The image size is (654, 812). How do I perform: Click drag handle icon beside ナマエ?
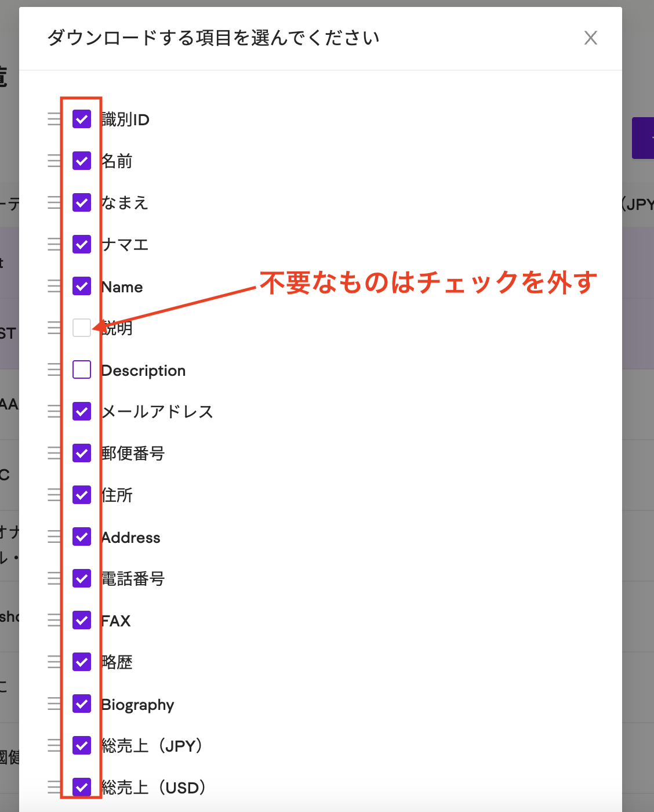coord(54,244)
